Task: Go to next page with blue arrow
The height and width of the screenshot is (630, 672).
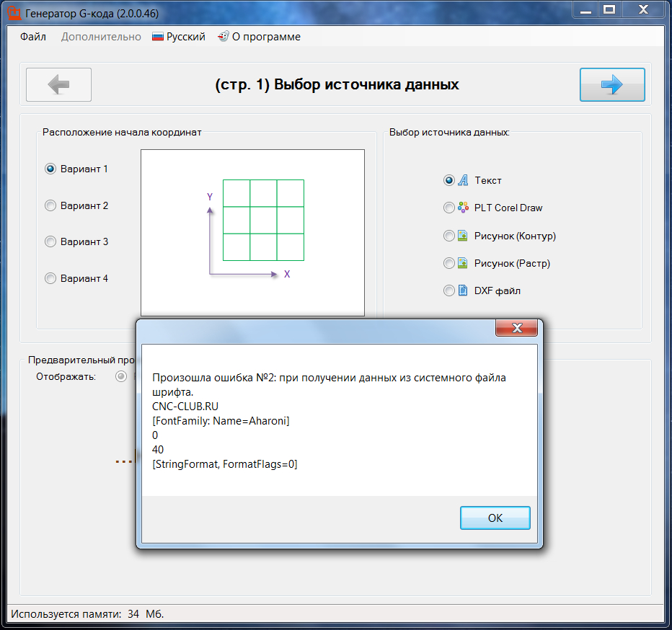Action: [x=612, y=84]
